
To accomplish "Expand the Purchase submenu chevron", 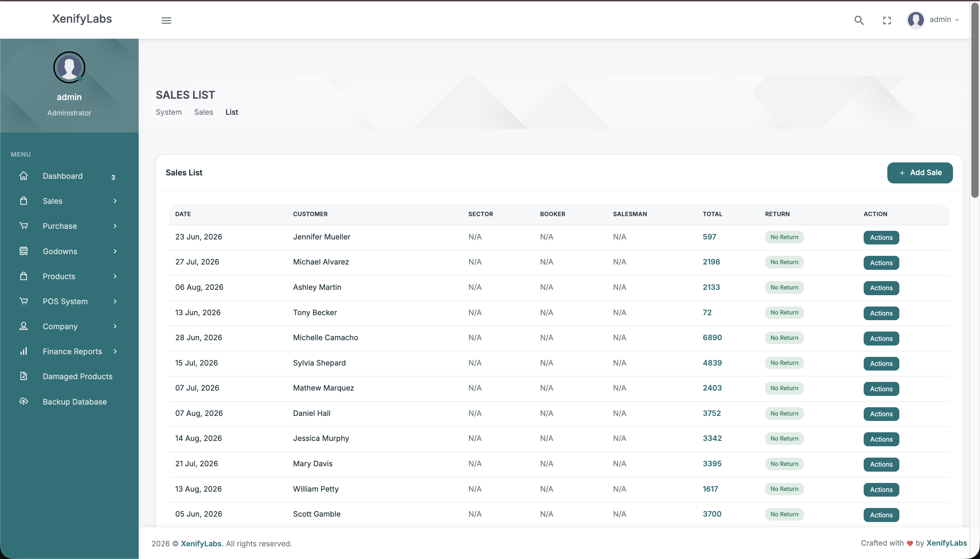I will 115,226.
